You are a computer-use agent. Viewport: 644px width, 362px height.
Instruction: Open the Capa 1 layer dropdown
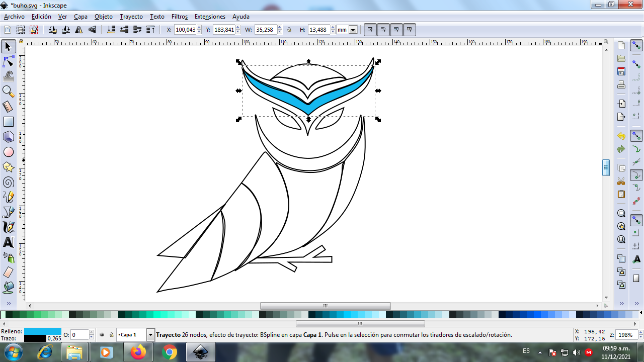[x=150, y=334]
